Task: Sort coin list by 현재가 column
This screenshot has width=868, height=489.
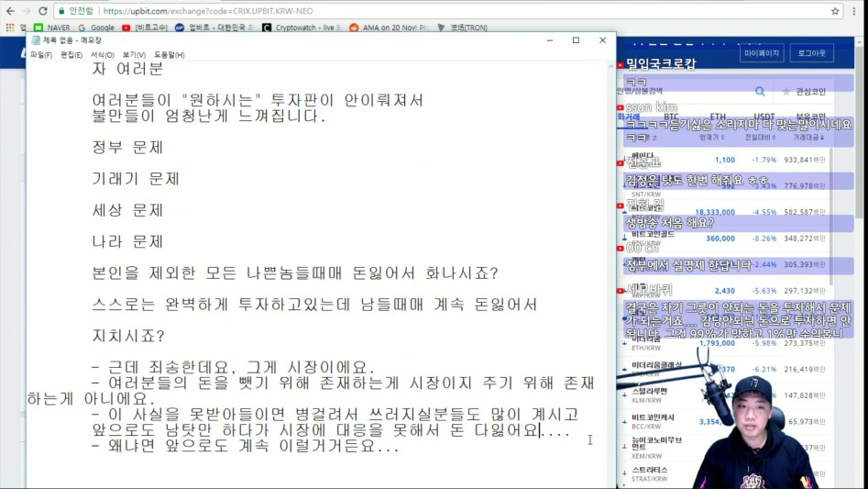Action: (711, 138)
